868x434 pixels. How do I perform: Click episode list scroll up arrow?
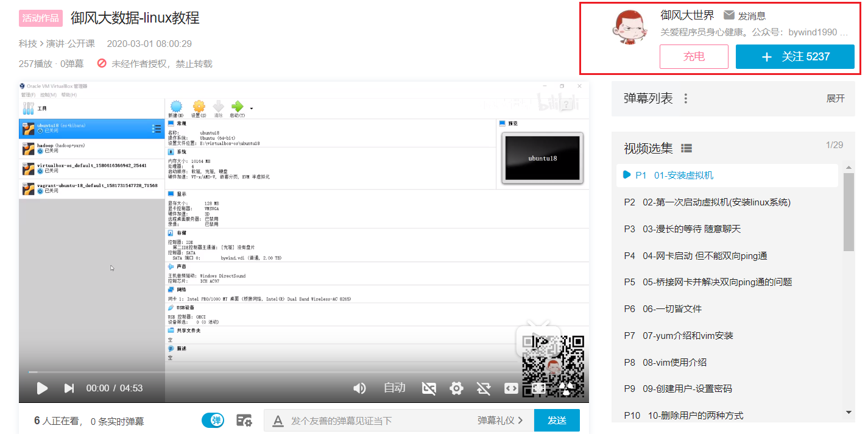pos(849,168)
